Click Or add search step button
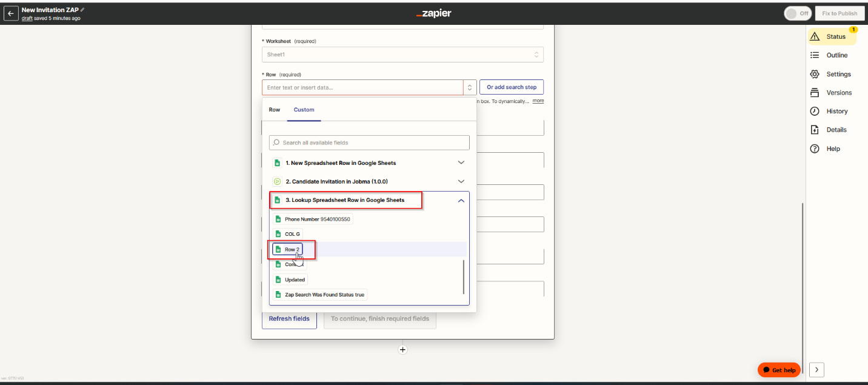The width and height of the screenshot is (868, 385). point(512,87)
